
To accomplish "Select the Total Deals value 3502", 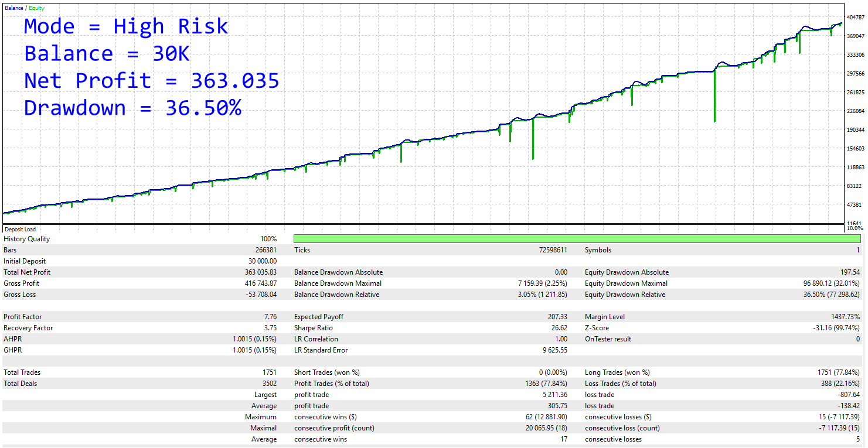I will click(270, 384).
